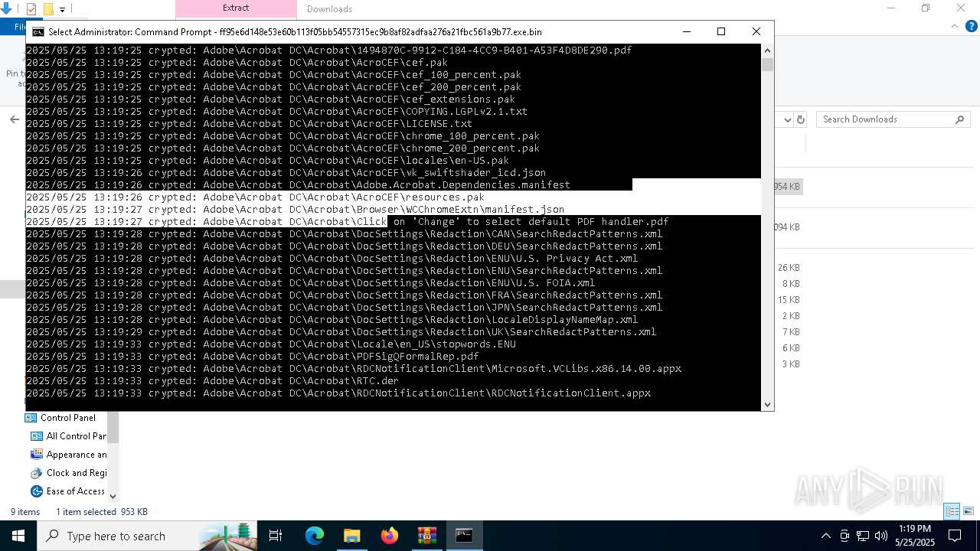
Task: Click the 15 KB file size cell
Action: coord(789,300)
